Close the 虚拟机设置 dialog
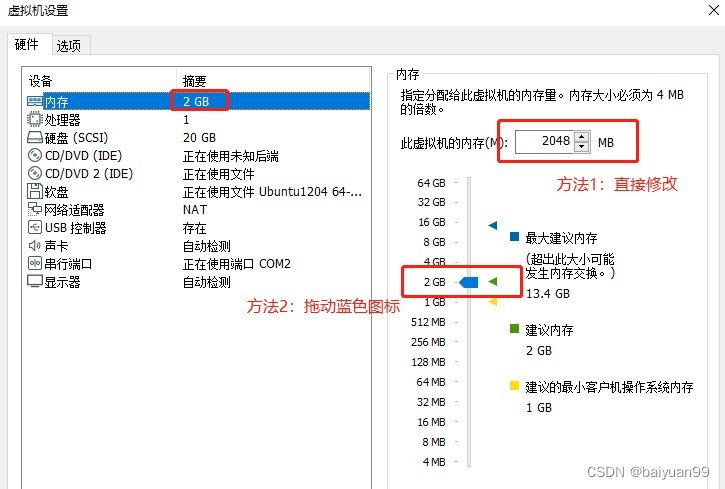Screen dimensions: 725x489 [x=714, y=10]
